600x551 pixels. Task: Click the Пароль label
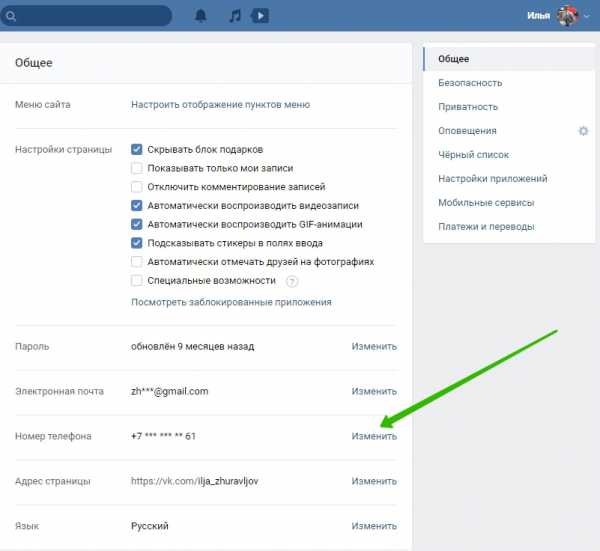tap(32, 347)
